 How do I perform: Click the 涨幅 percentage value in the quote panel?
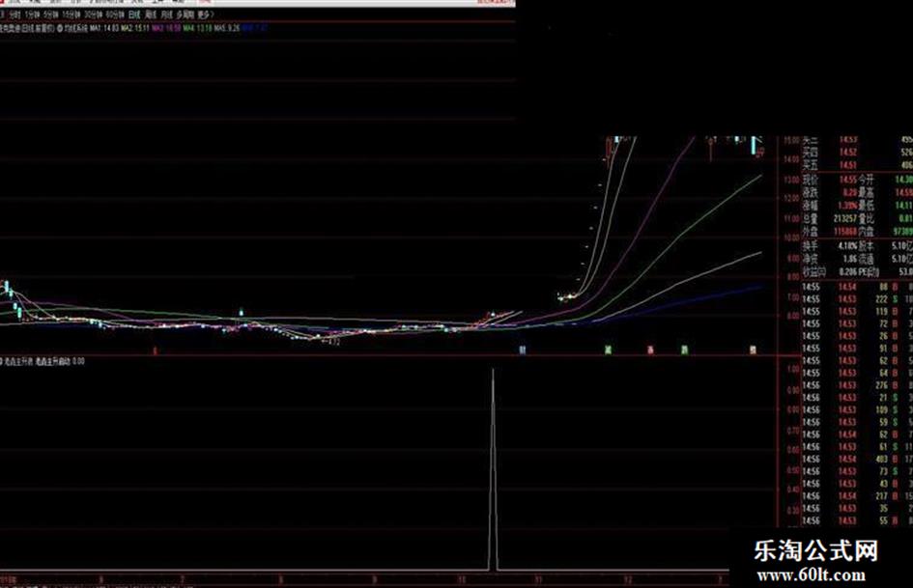pos(848,206)
